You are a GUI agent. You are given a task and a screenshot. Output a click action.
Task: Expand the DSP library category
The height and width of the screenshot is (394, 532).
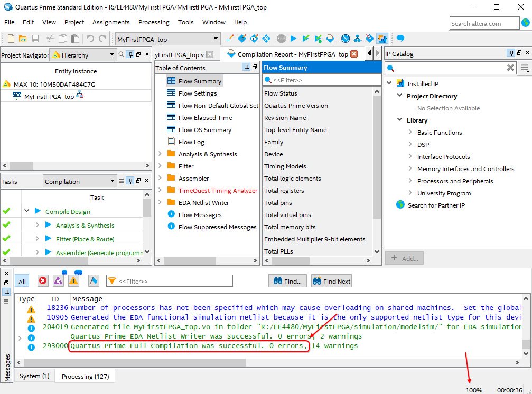click(410, 145)
